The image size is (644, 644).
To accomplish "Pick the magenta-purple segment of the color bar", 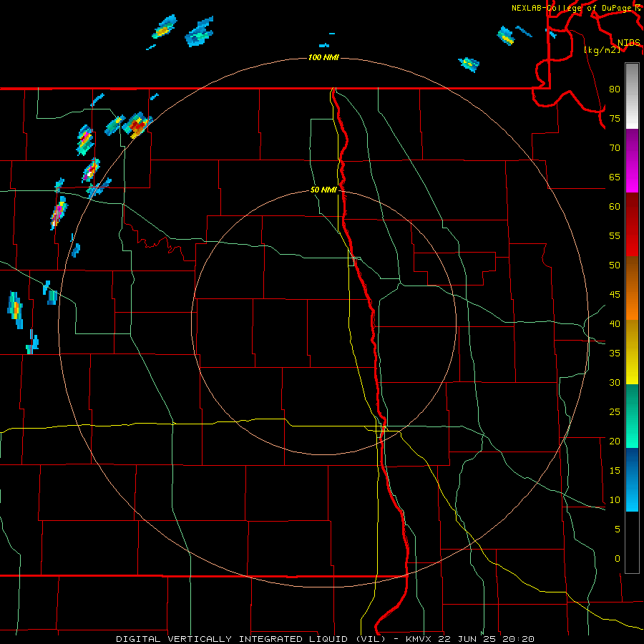I will click(632, 160).
